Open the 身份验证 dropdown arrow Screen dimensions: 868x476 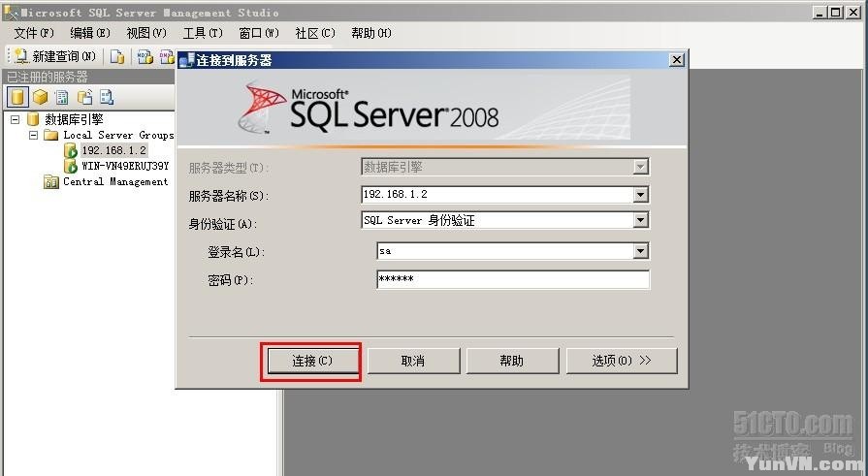[640, 220]
